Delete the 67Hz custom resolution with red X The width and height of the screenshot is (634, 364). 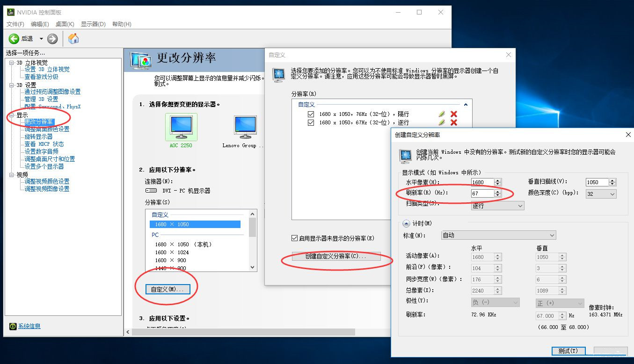pos(453,122)
